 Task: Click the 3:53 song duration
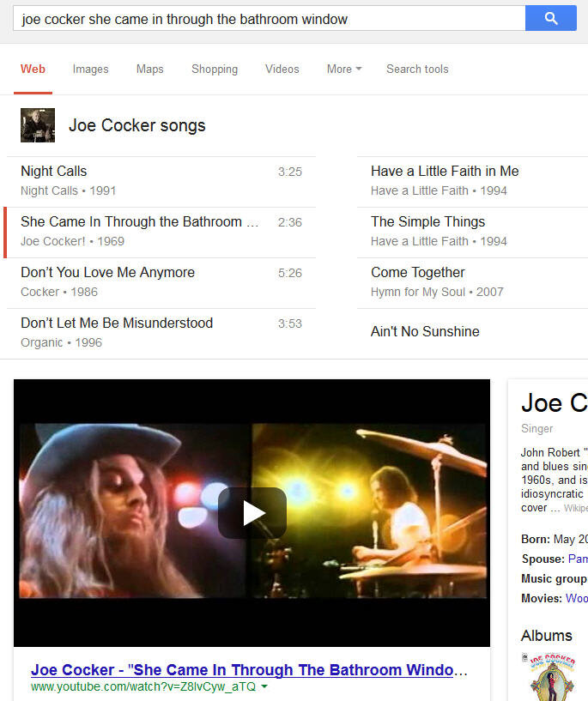(x=290, y=323)
